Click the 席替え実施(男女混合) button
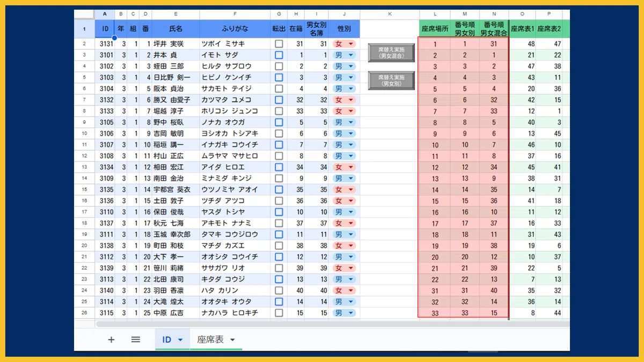Viewport: 644px width, 362px height. [x=391, y=52]
